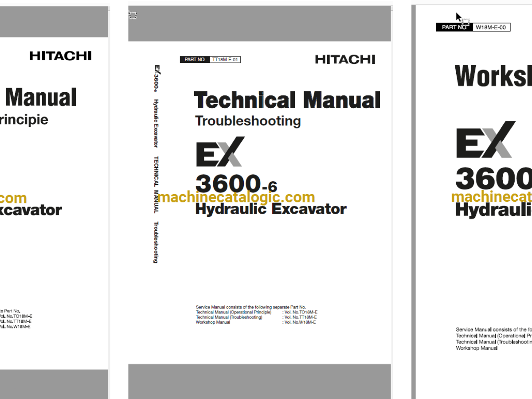
Task: Click the HITACHI logo on the Troubleshooting page
Action: [x=345, y=59]
